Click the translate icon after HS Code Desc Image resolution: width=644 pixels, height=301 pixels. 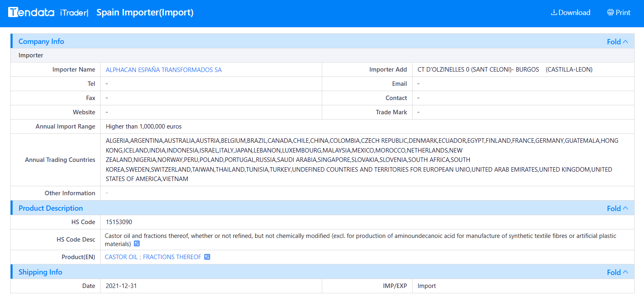pos(137,244)
